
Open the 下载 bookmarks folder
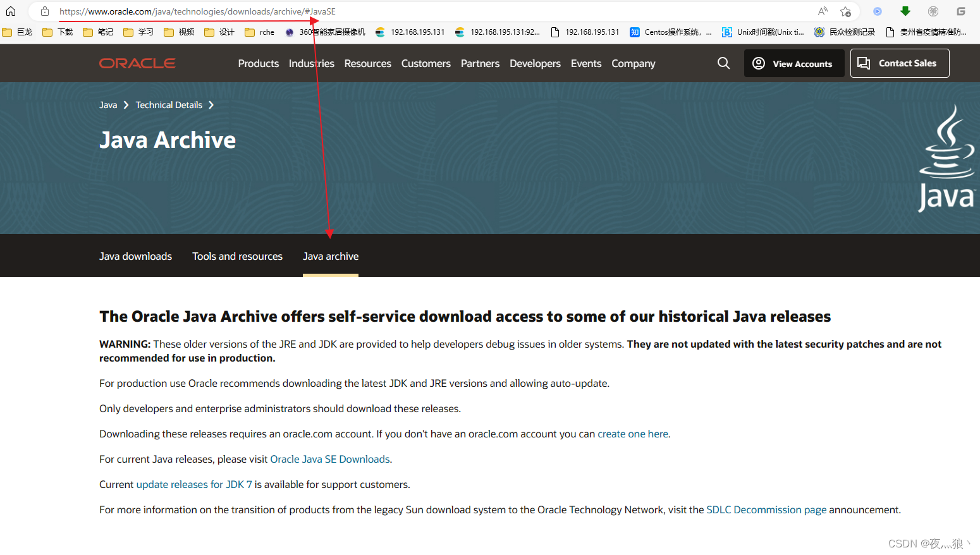click(x=58, y=32)
